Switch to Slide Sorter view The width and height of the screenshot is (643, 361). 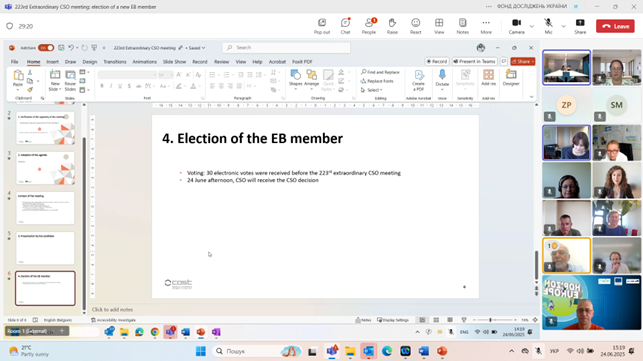(436, 320)
